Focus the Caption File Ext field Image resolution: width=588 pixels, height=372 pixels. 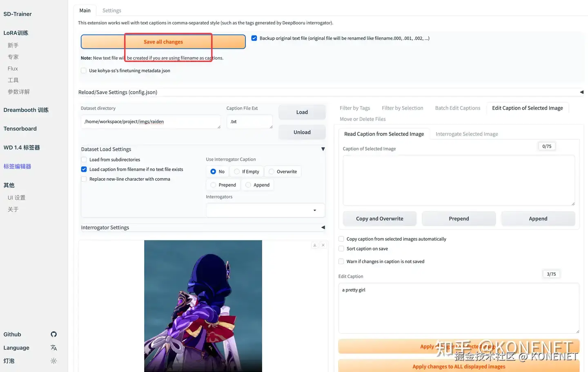coord(249,122)
